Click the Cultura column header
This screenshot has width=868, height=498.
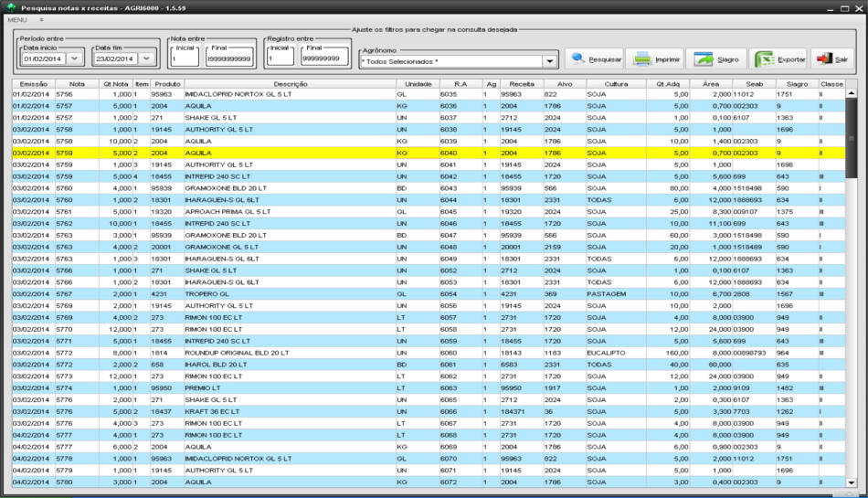tap(616, 84)
